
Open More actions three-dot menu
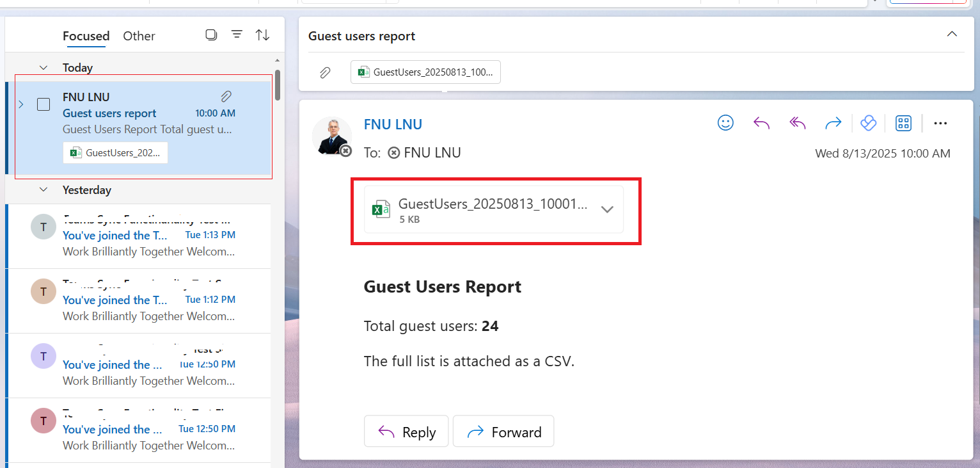(x=940, y=123)
